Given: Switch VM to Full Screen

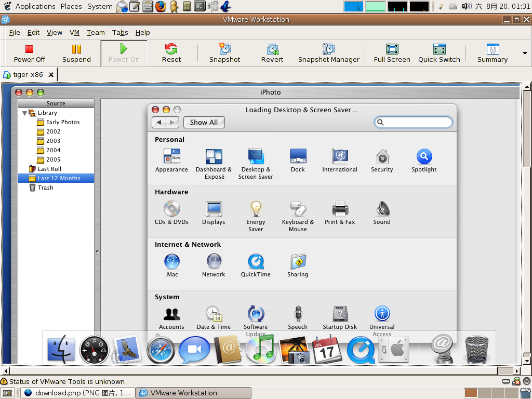Looking at the screenshot, I should 392,54.
